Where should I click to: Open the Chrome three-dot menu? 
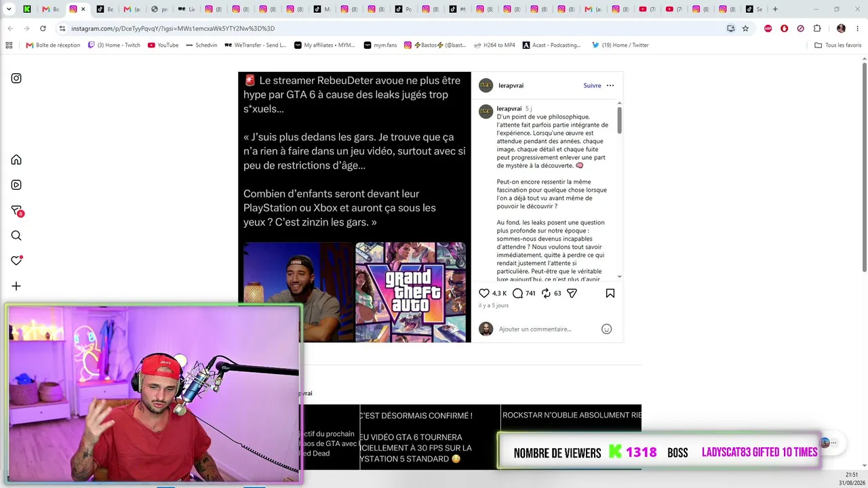857,28
